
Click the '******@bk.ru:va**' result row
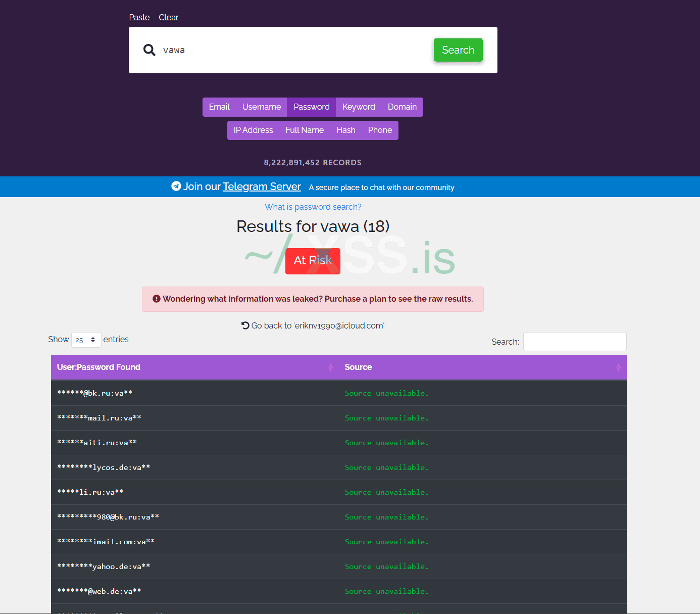tap(339, 393)
